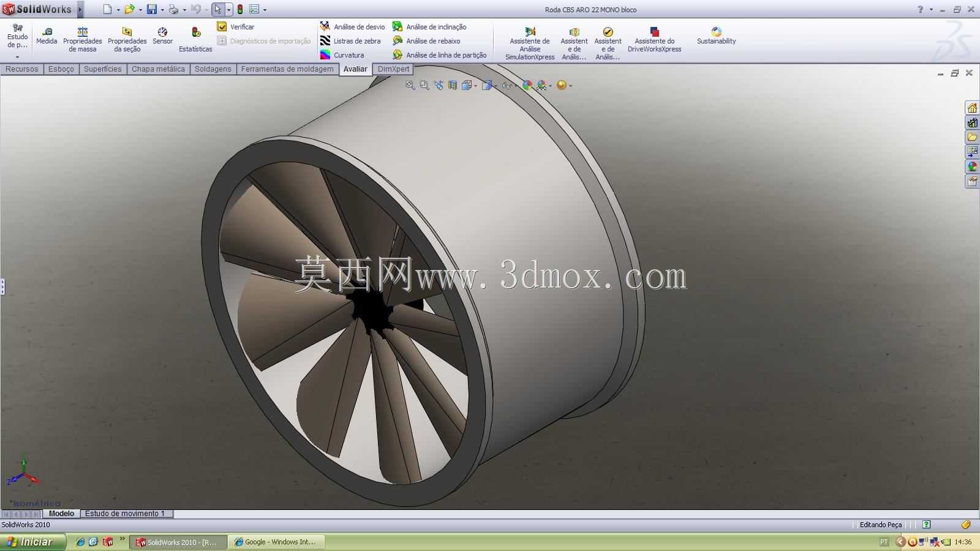
Task: Launch Assistente do DriveWorksXpress
Action: point(654,40)
